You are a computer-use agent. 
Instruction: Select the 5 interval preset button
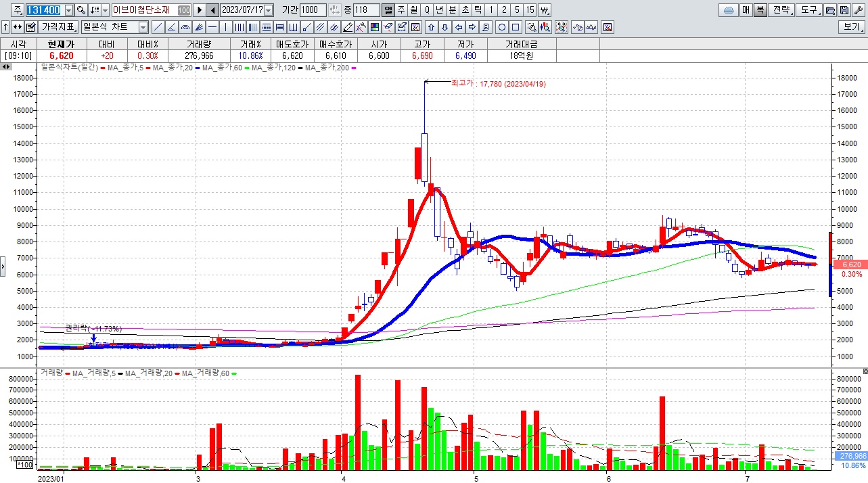point(517,10)
